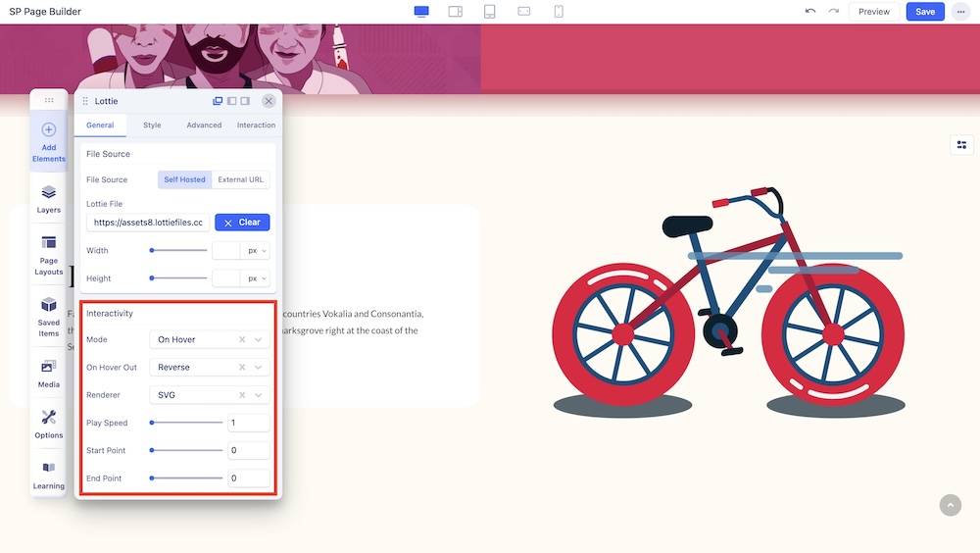This screenshot has width=980, height=553.
Task: Click the Height value input
Action: tap(227, 278)
